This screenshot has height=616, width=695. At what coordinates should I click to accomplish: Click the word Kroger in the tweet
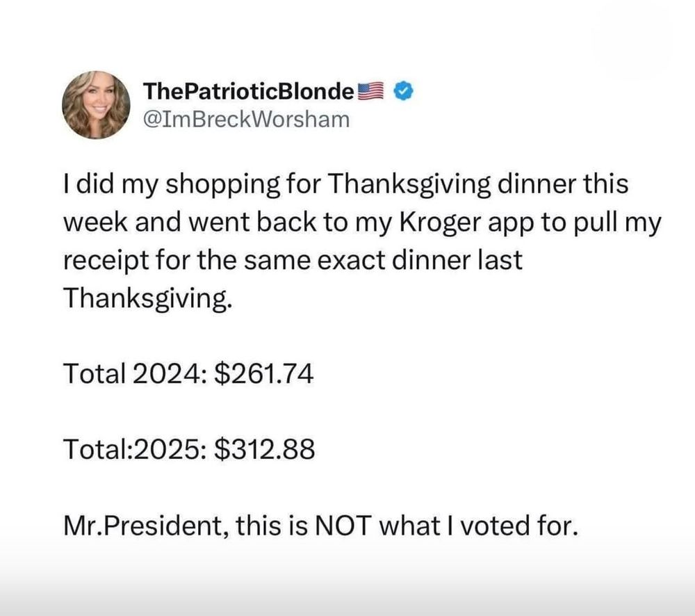(x=441, y=223)
